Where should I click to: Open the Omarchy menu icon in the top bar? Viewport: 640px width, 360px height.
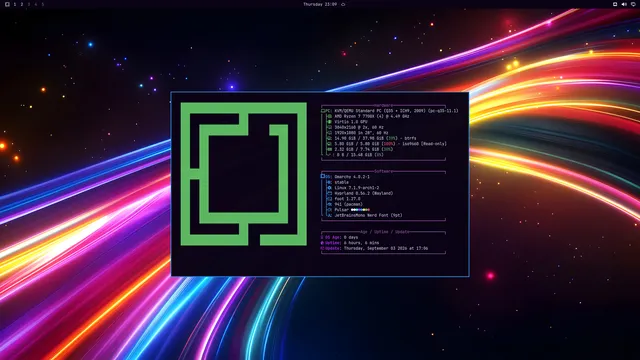point(7,4)
